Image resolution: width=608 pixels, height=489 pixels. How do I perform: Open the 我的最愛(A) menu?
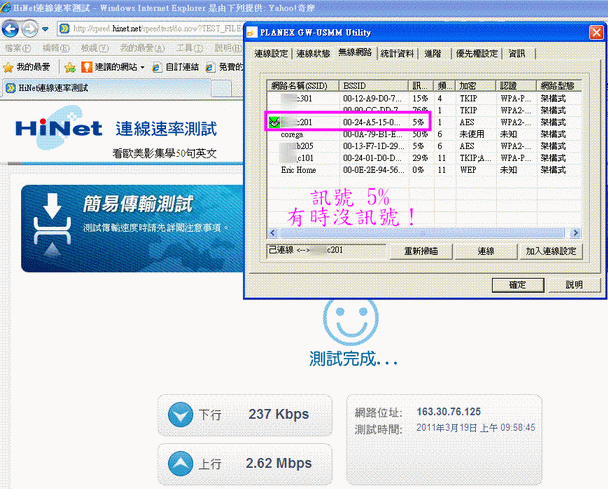point(142,48)
